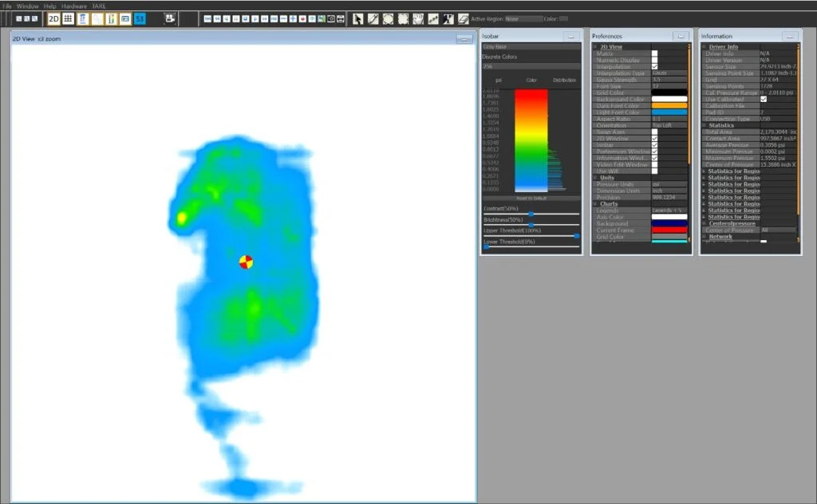Click the Contrast slider handle

click(x=531, y=214)
